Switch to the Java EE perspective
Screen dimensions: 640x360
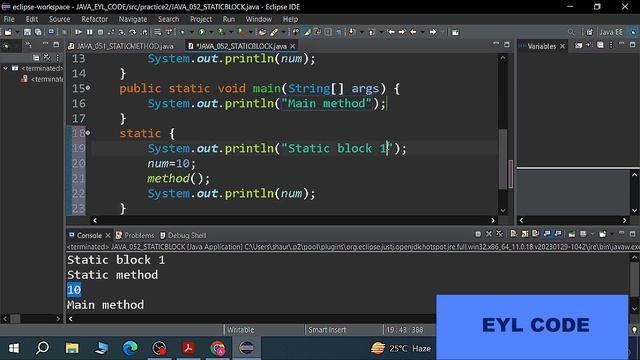tap(611, 32)
